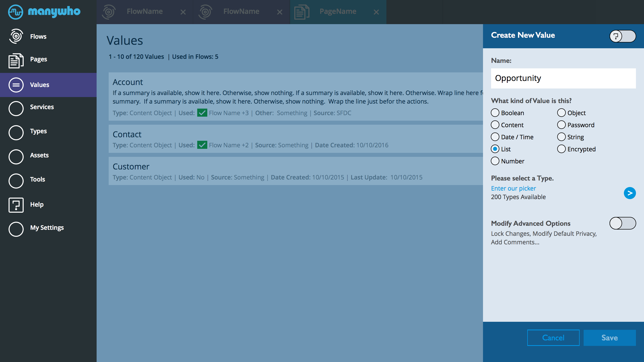Select the Boolean radio button

coord(495,113)
